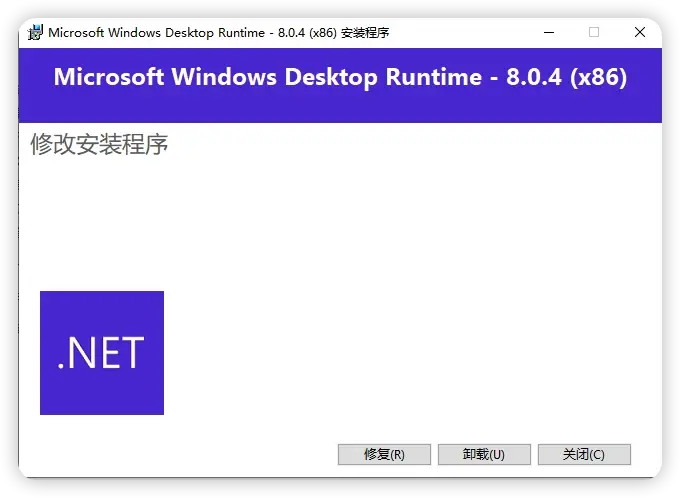680x498 pixels.
Task: Select the 关闭(C) button
Action: pyautogui.click(x=584, y=454)
